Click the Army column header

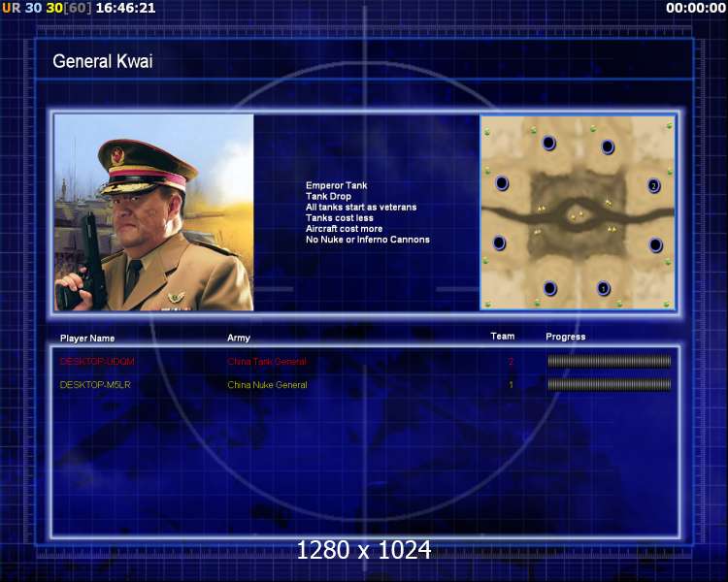[x=239, y=338]
